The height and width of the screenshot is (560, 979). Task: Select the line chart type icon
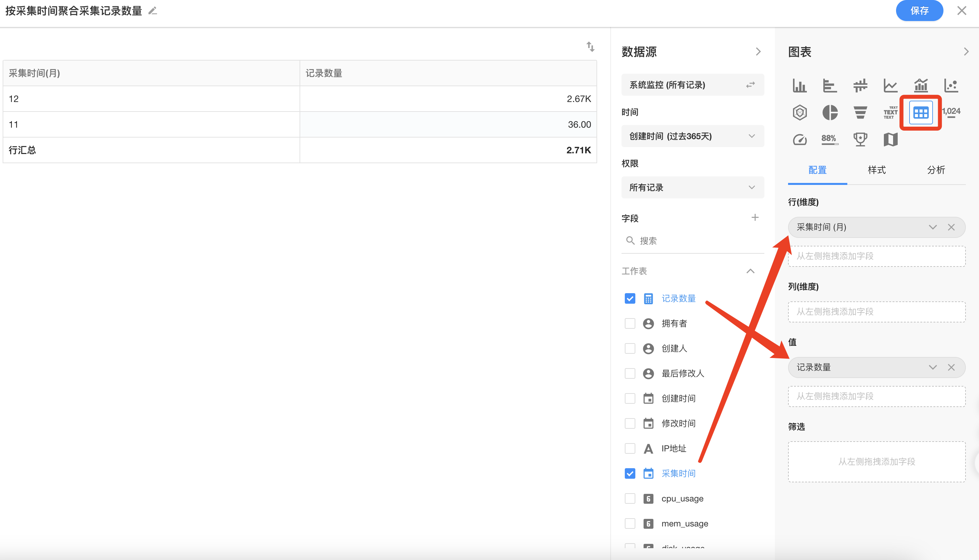click(890, 86)
